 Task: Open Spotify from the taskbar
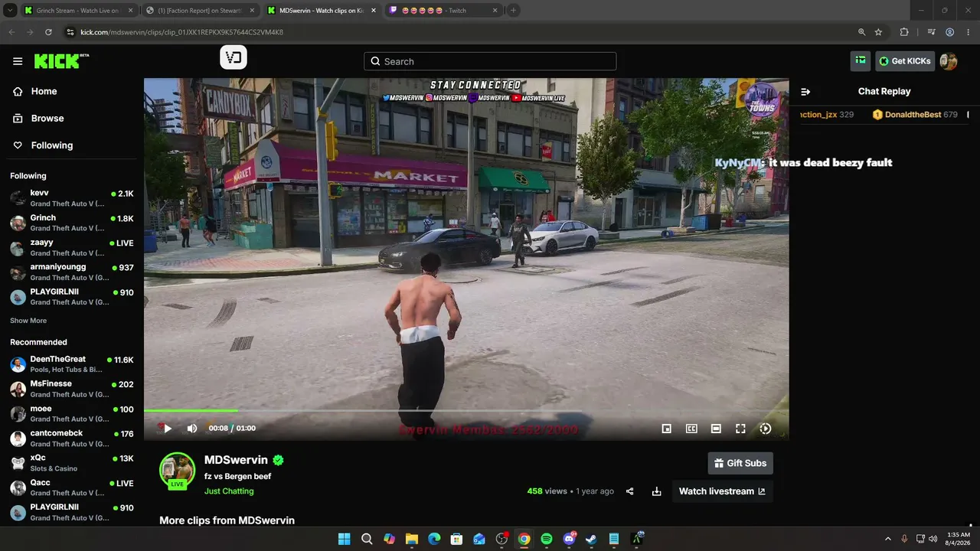547,539
